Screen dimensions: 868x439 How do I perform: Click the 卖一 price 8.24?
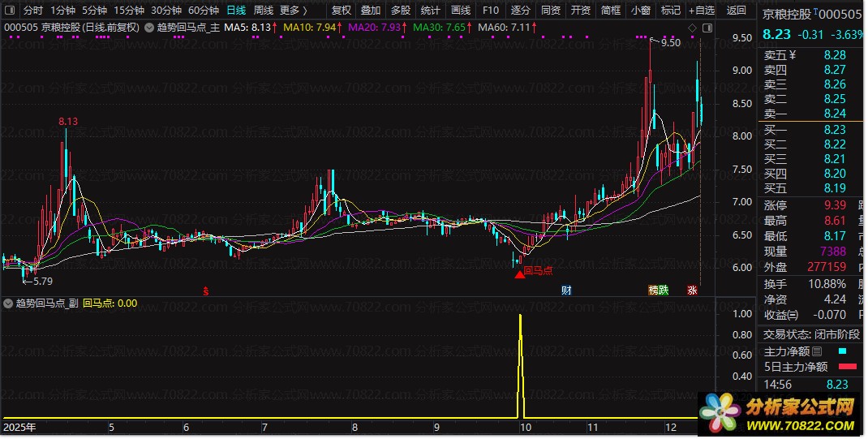(835, 114)
